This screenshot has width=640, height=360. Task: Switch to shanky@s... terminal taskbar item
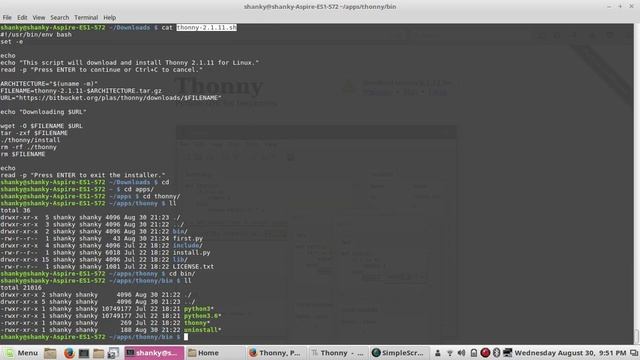(x=154, y=353)
